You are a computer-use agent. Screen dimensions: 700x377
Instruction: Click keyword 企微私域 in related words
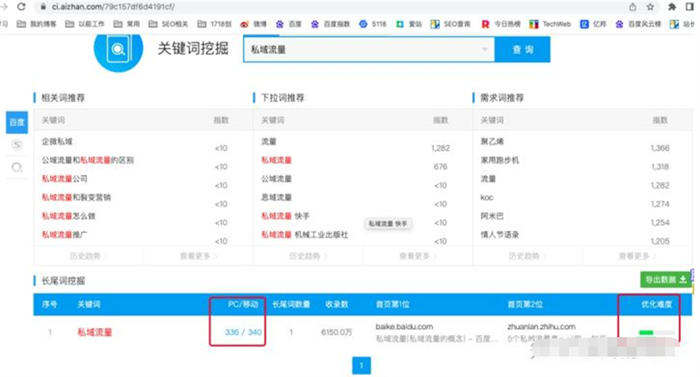pos(57,142)
